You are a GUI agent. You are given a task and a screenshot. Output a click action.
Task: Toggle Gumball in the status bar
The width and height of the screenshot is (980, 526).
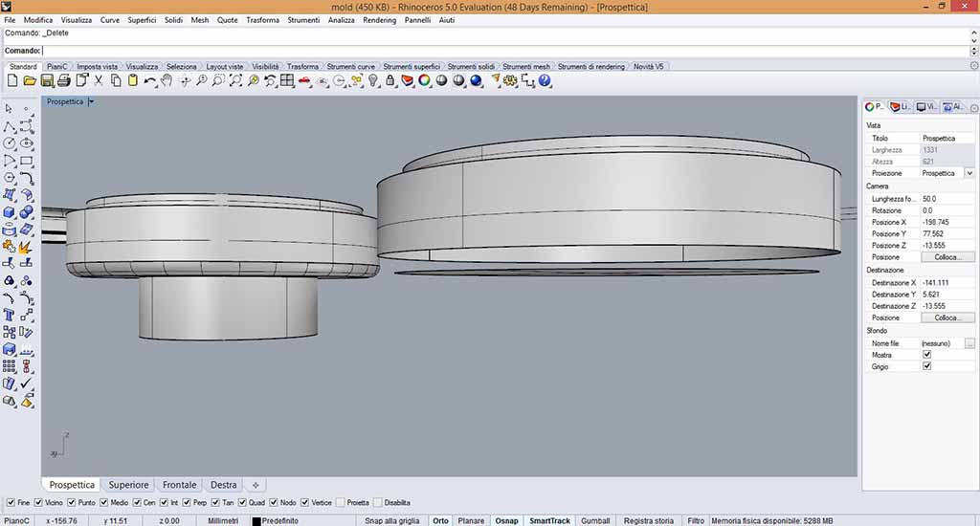click(595, 520)
